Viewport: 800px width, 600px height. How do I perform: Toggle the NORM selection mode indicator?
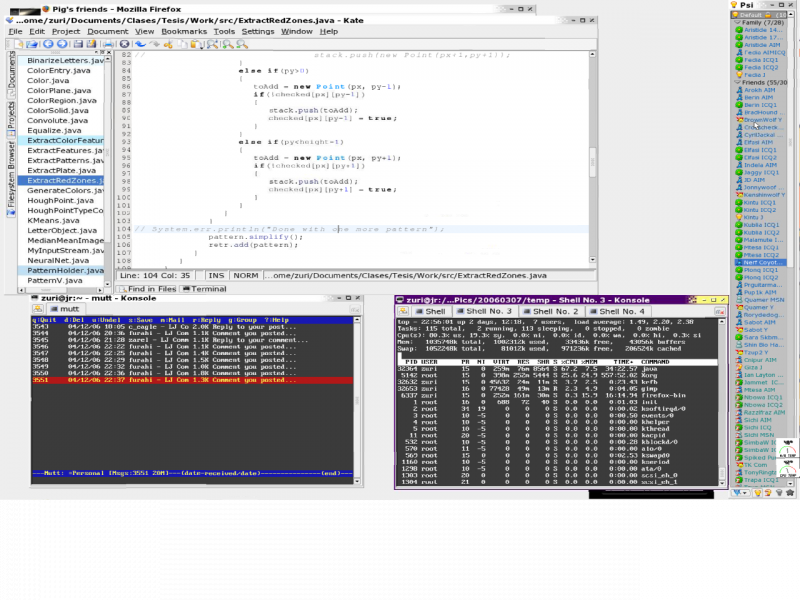click(246, 275)
